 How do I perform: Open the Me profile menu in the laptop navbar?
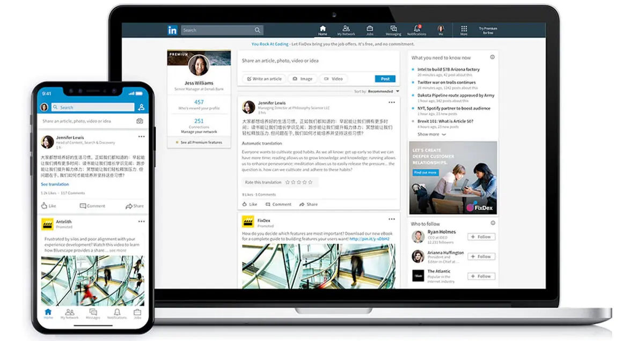point(441,30)
